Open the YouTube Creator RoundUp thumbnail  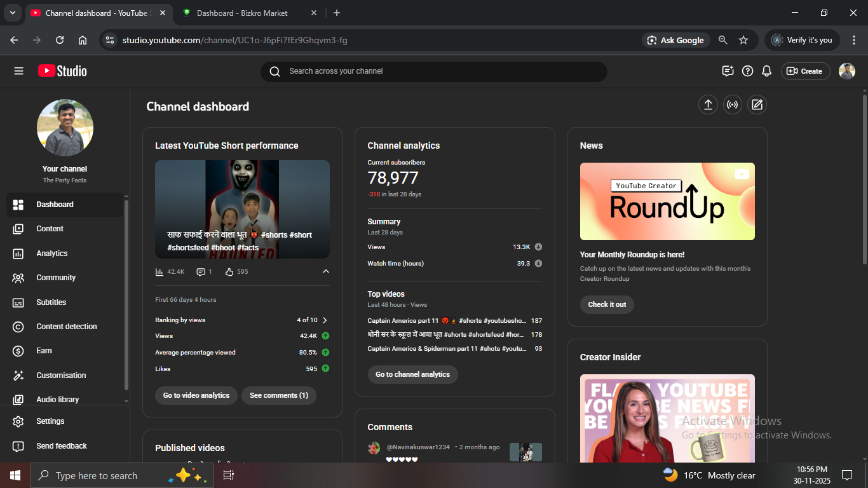[x=667, y=201]
